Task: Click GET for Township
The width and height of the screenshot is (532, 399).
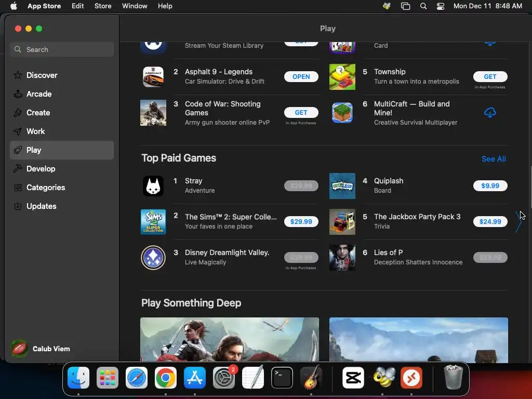Action: click(x=490, y=77)
